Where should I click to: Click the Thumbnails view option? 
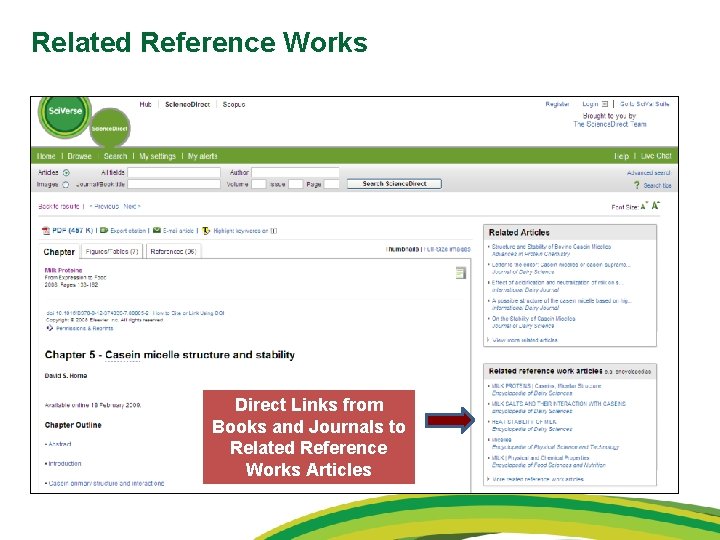click(404, 249)
